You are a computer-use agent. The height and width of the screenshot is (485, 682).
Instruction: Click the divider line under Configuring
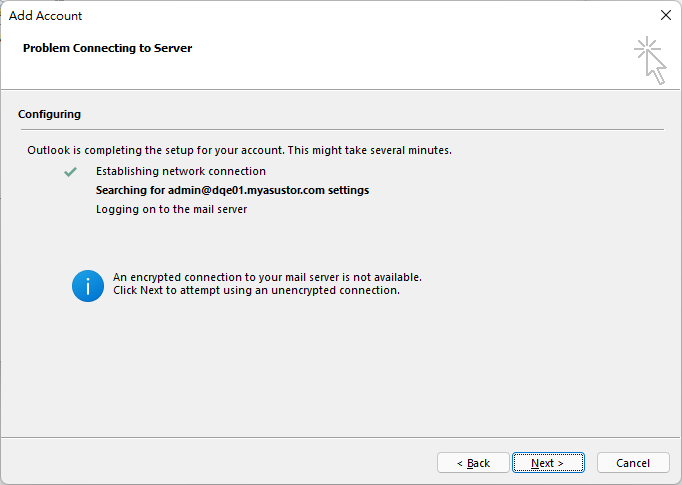[x=342, y=129]
